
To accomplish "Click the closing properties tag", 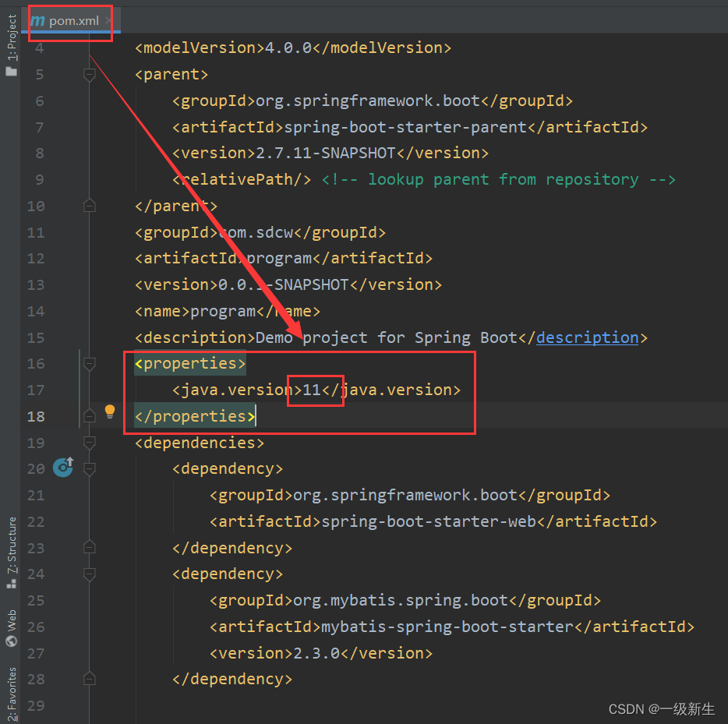I will click(195, 416).
